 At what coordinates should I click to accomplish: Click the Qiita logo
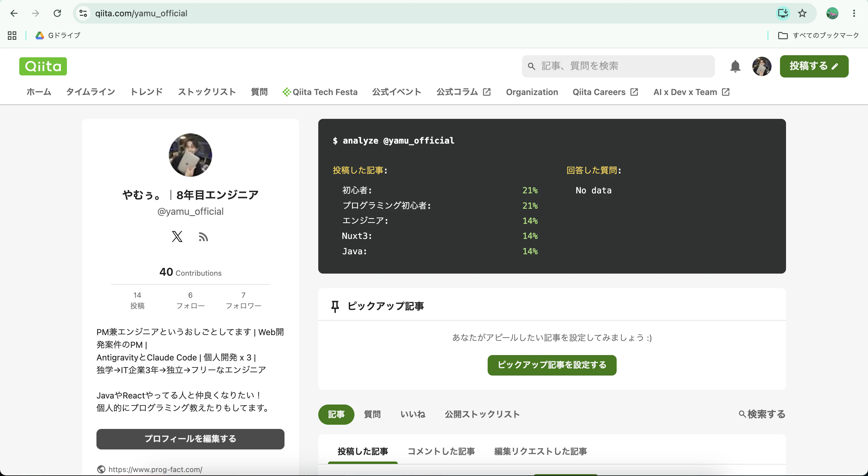43,66
